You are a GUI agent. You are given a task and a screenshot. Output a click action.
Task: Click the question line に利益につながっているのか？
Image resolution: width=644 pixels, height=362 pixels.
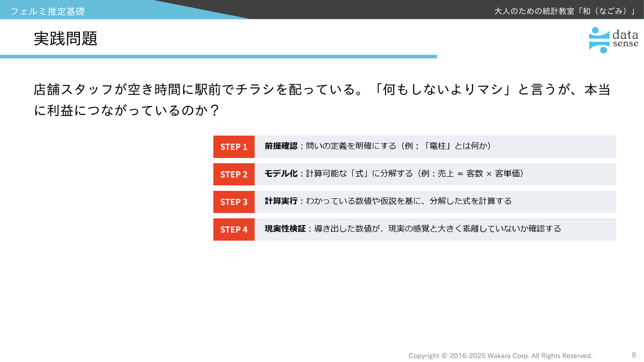pos(127,110)
